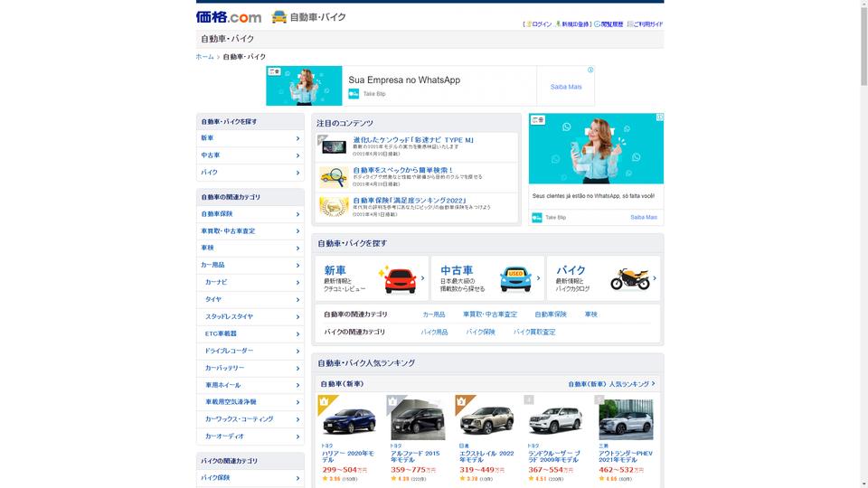
Task: Click the Kenwood navigation device thumbnail
Action: pos(334,146)
